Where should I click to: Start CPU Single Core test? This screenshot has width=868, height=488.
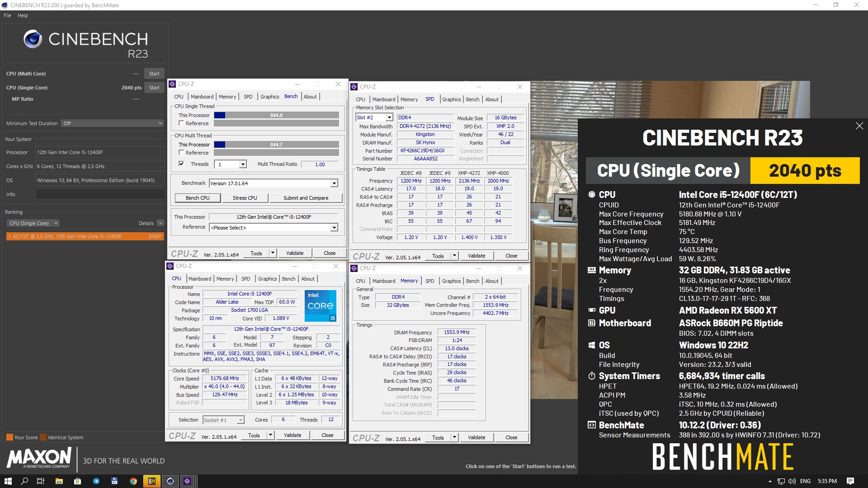point(154,88)
